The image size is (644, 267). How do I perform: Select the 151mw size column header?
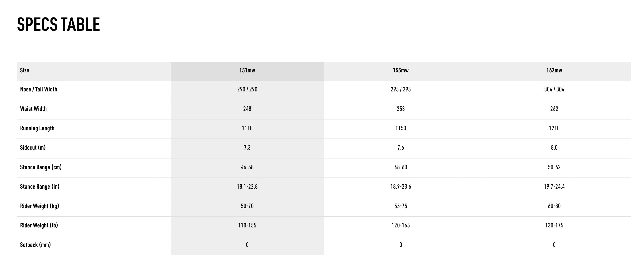(x=247, y=70)
